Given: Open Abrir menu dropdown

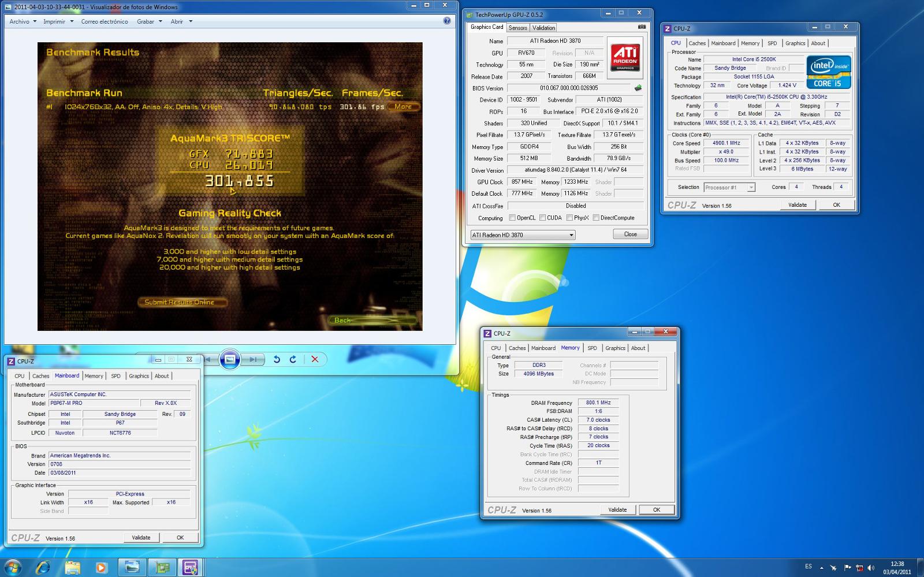Looking at the screenshot, I should [x=181, y=21].
